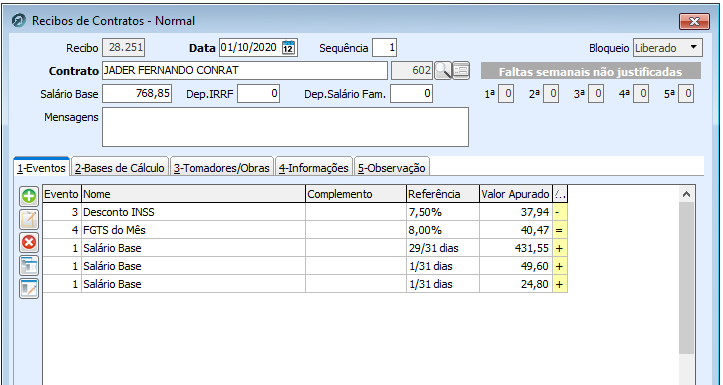Click the Contrato name field JADER FERNANDO CONRAT
The width and height of the screenshot is (723, 385).
[x=245, y=71]
